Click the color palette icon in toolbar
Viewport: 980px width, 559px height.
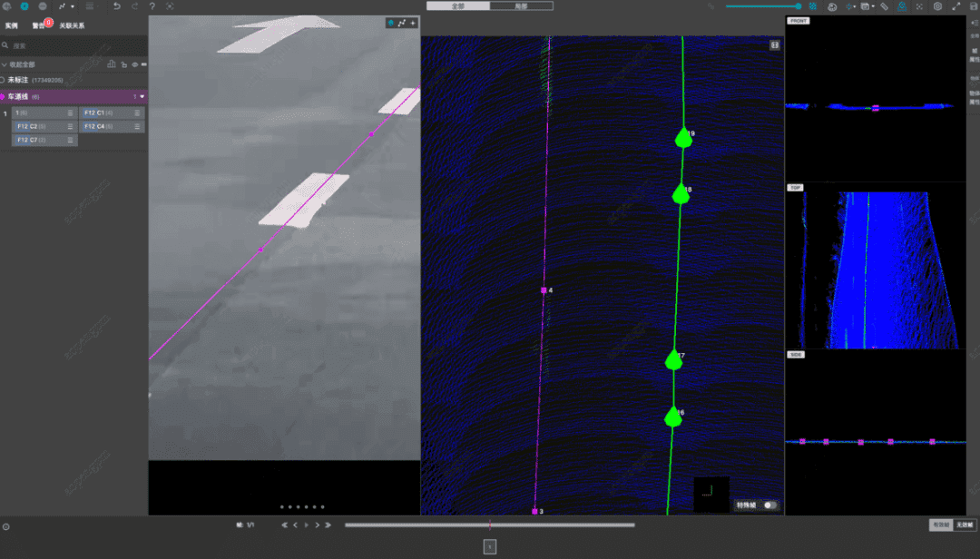(x=832, y=6)
